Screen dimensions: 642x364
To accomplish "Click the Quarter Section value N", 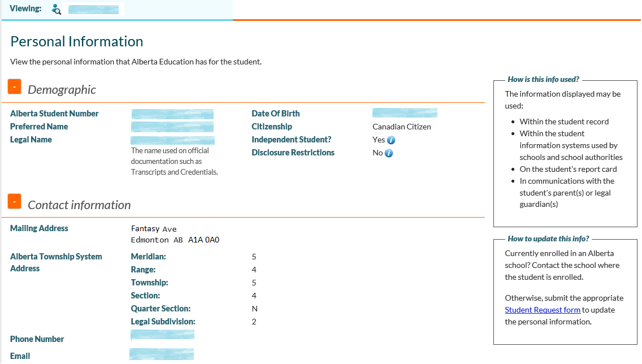I will 254,309.
